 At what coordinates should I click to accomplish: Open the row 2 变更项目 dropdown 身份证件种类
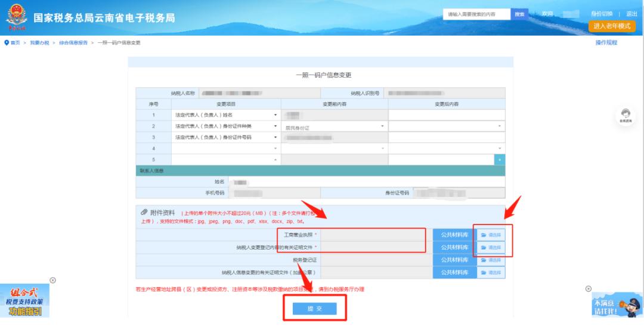tap(226, 126)
